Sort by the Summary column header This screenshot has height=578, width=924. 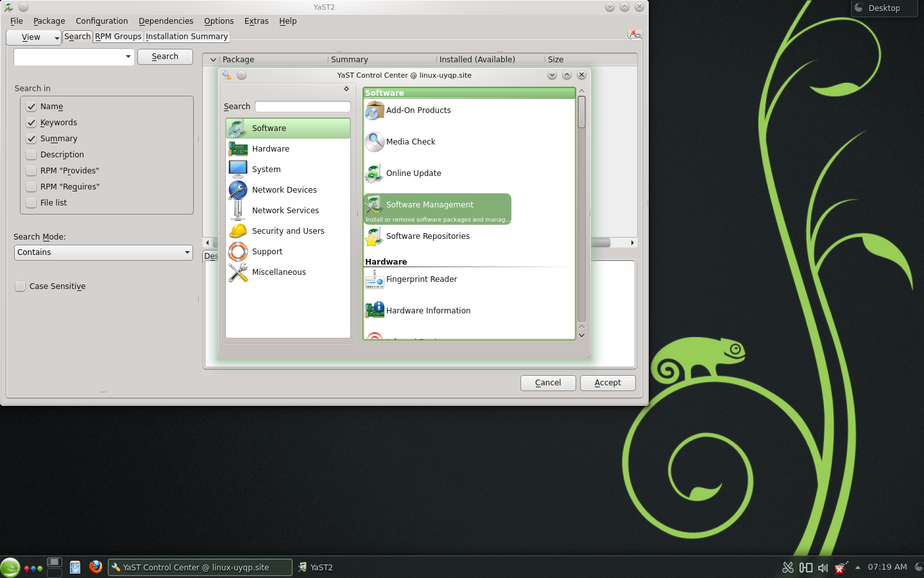coord(350,60)
